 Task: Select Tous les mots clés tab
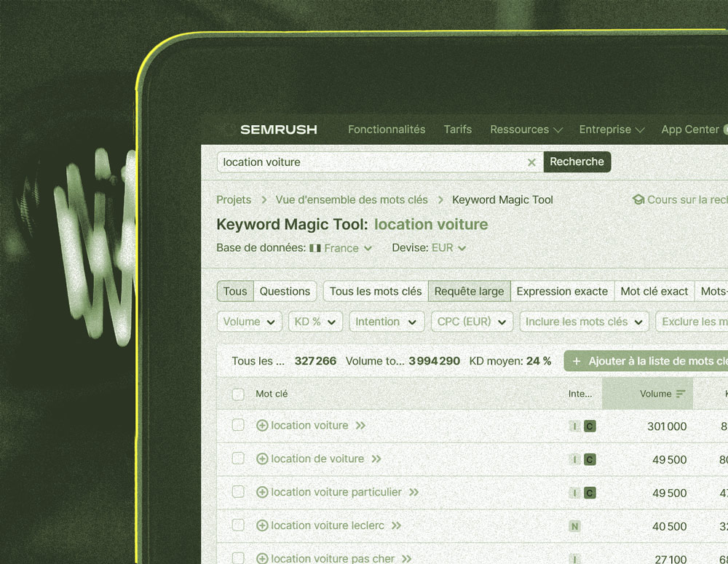376,292
